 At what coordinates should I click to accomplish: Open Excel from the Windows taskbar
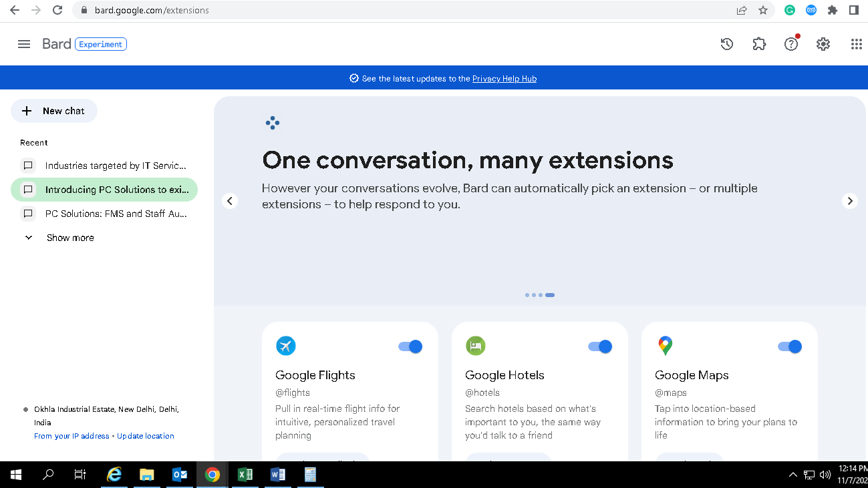245,475
